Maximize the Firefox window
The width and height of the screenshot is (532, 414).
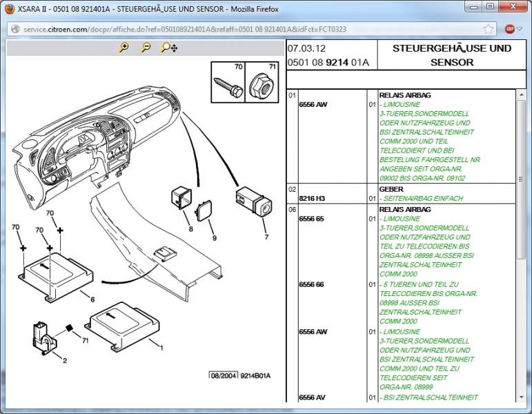[x=490, y=7]
